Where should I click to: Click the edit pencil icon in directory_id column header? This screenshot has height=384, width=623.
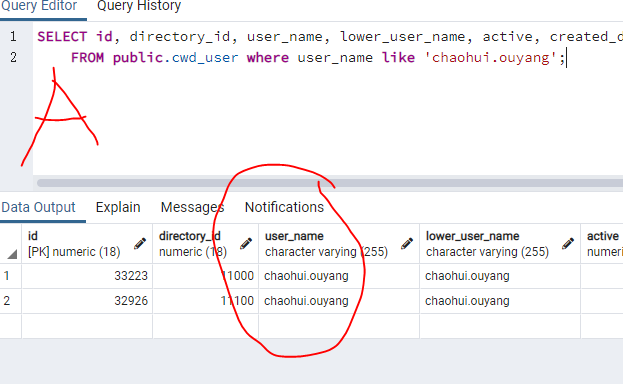coord(246,244)
